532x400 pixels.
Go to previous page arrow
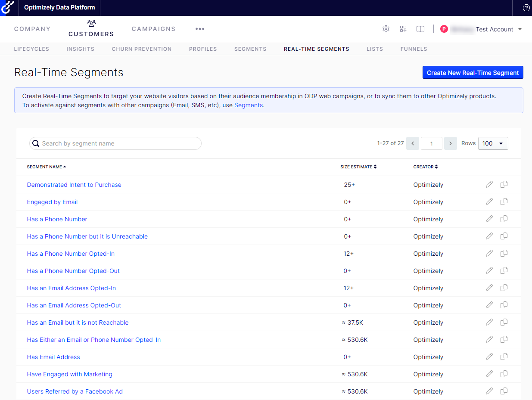click(x=413, y=143)
